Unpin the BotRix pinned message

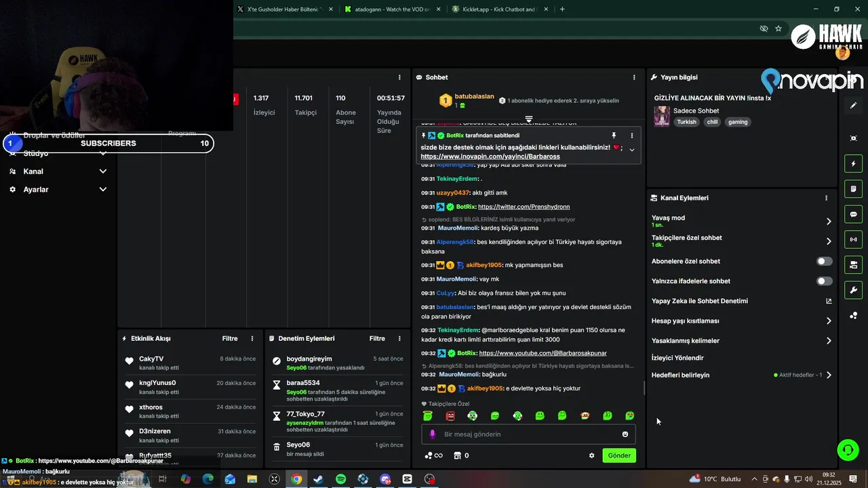coord(614,136)
